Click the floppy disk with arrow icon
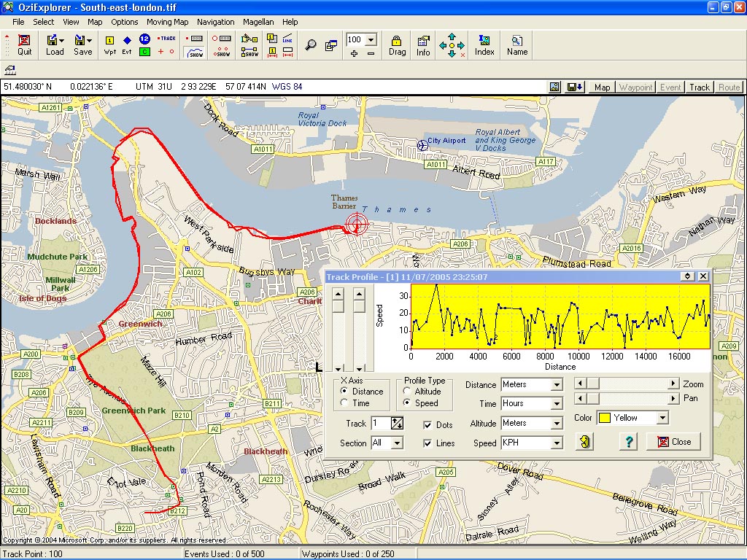The image size is (747, 560). pyautogui.click(x=574, y=87)
